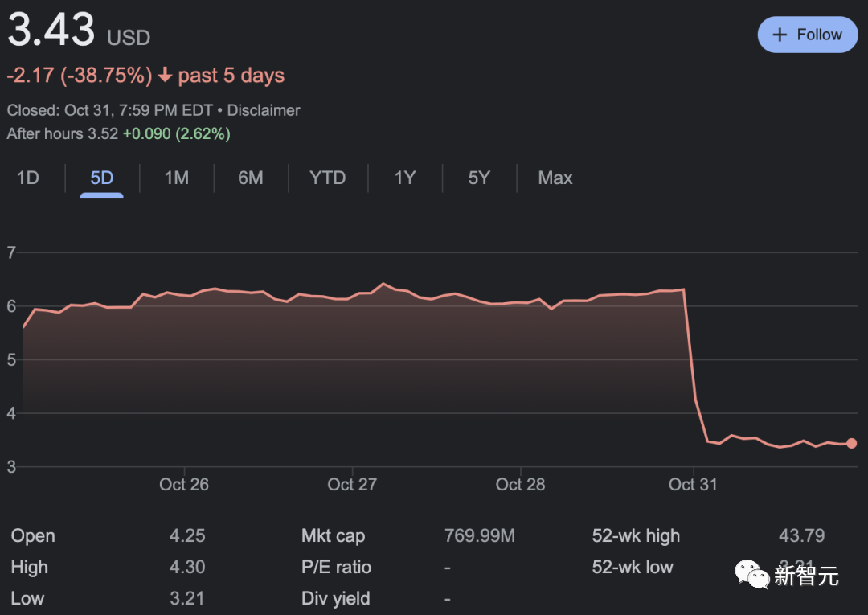Click the end-of-line price dot
This screenshot has height=615, width=868.
(x=852, y=443)
